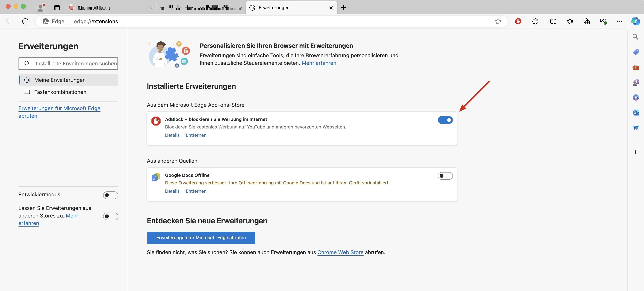Open the Favorites star list icon
The image size is (644, 291).
[570, 22]
